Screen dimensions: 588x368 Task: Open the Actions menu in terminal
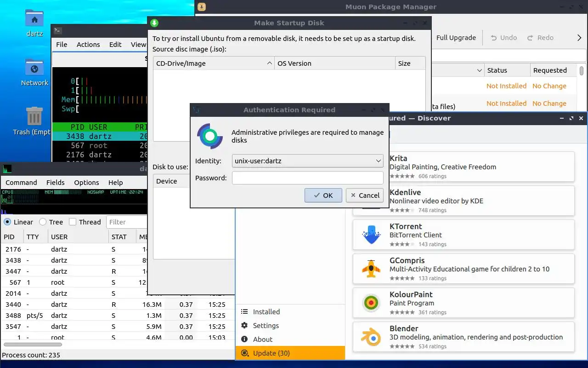[x=88, y=44]
